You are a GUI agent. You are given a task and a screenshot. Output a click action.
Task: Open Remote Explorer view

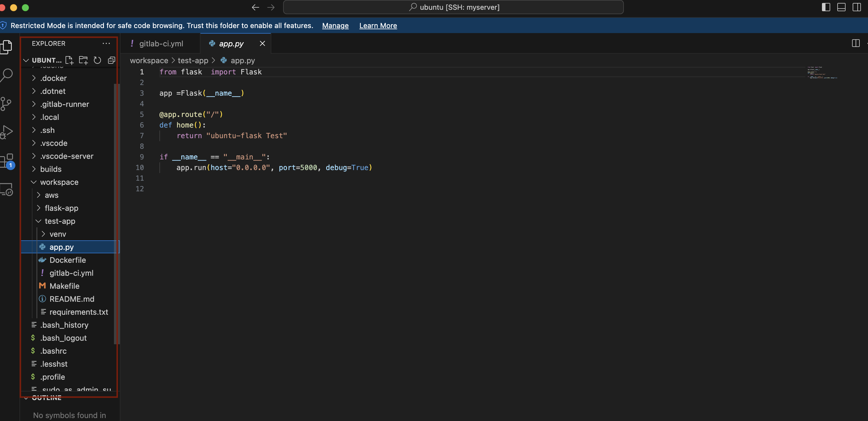[x=7, y=190]
